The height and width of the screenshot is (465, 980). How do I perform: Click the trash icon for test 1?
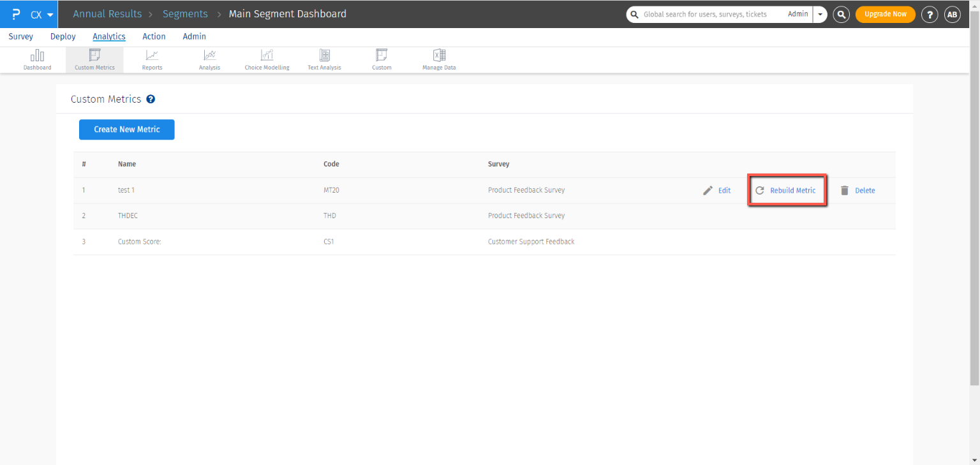coord(845,190)
